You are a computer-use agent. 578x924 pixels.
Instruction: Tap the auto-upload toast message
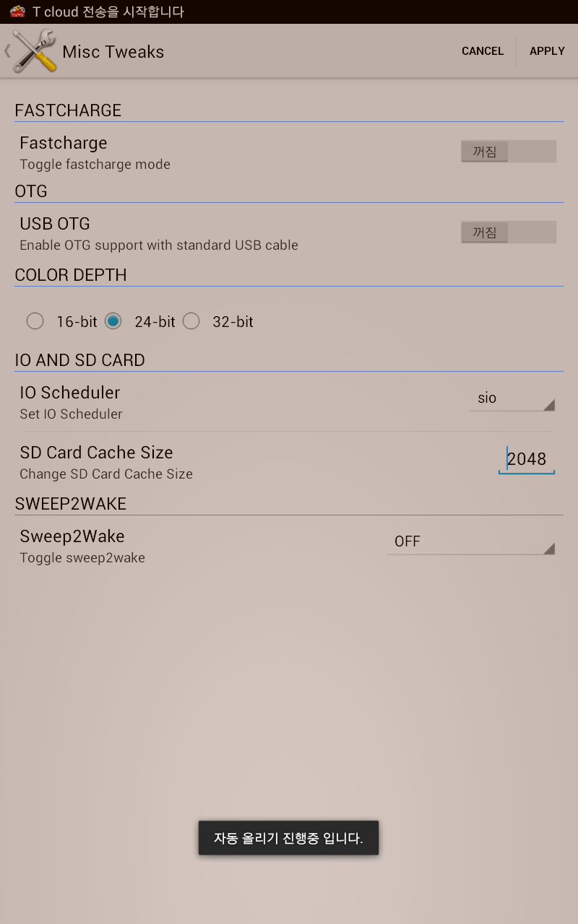pyautogui.click(x=288, y=838)
